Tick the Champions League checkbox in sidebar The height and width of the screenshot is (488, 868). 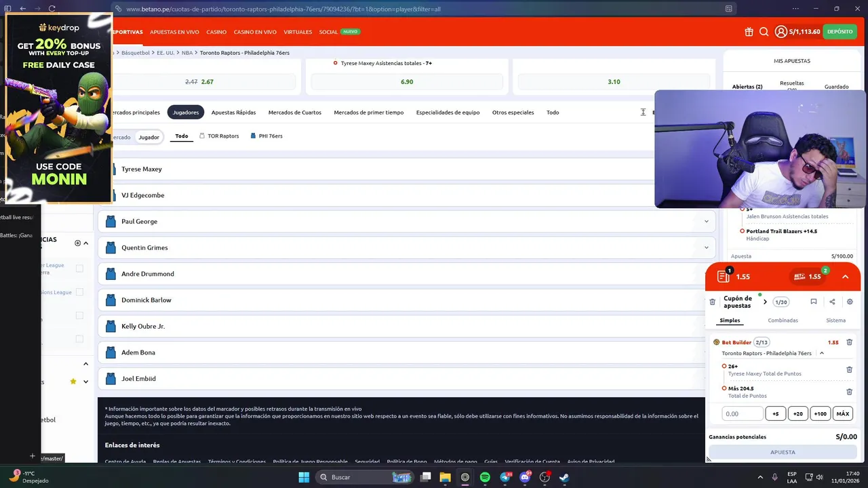click(x=79, y=292)
